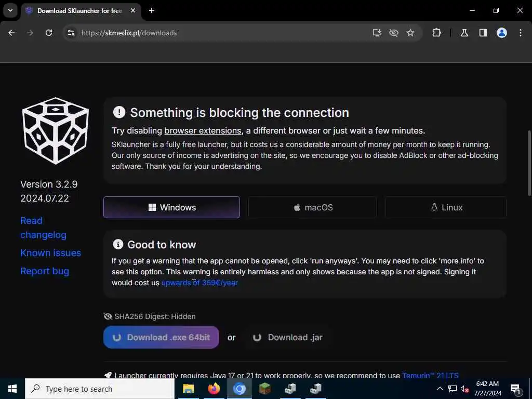Open a new browser tab
The width and height of the screenshot is (532, 399).
coord(152,10)
